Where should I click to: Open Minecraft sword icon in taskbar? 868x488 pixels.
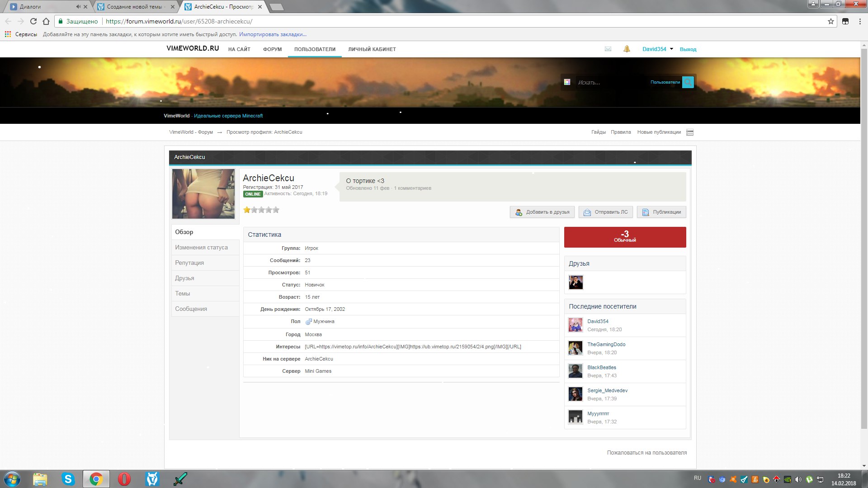(x=180, y=479)
